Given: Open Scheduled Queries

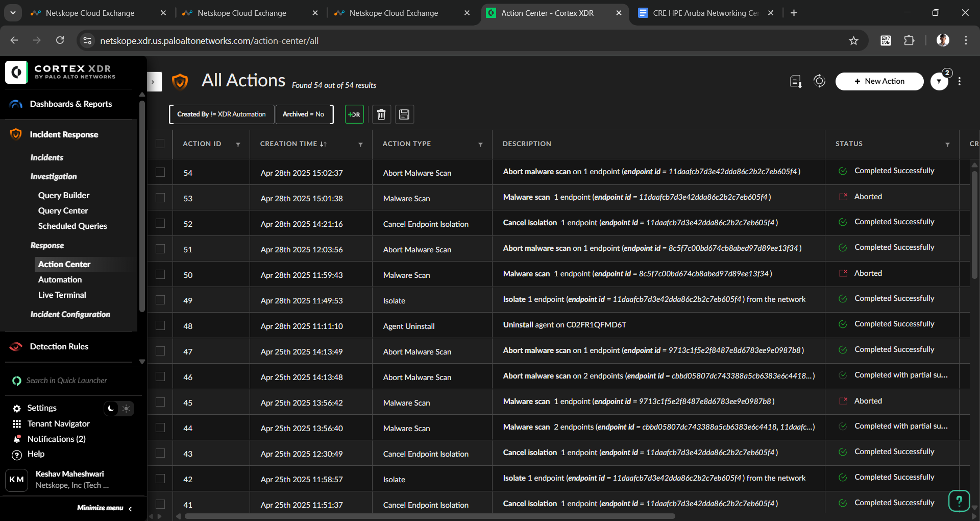Looking at the screenshot, I should [72, 226].
